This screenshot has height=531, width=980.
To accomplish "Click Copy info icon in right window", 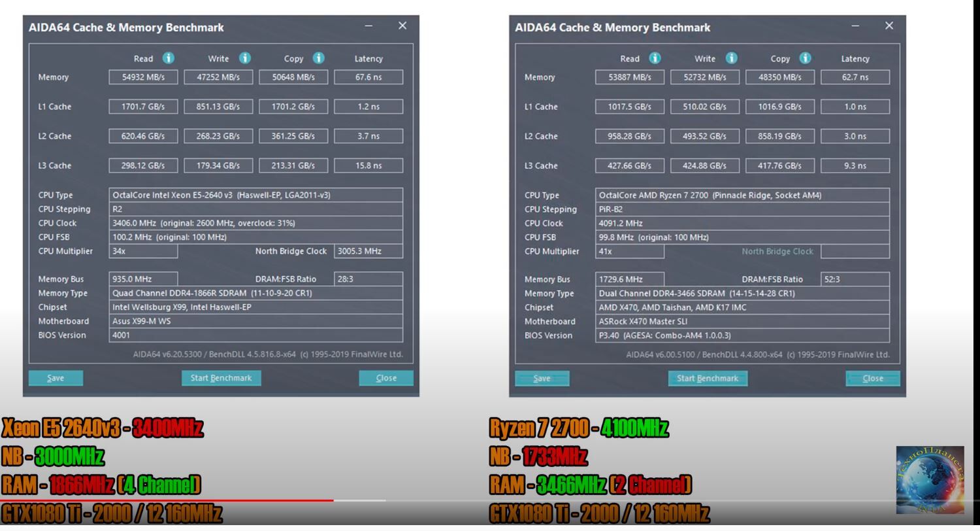I will (806, 58).
